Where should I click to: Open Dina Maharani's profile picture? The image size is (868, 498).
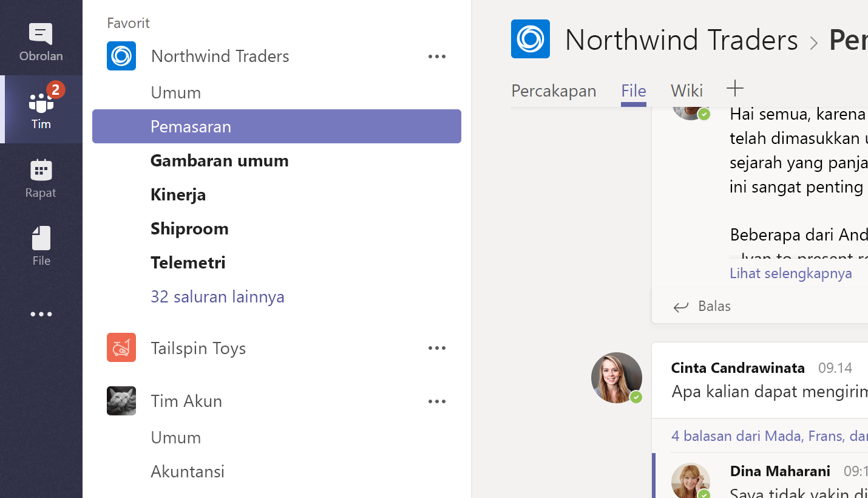tap(691, 481)
